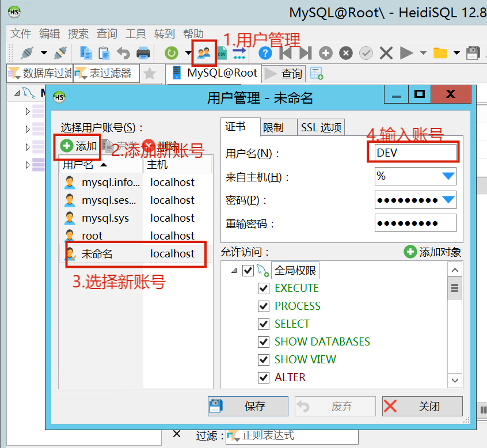Click the run query play icon
The height and width of the screenshot is (448, 487).
coord(406,53)
